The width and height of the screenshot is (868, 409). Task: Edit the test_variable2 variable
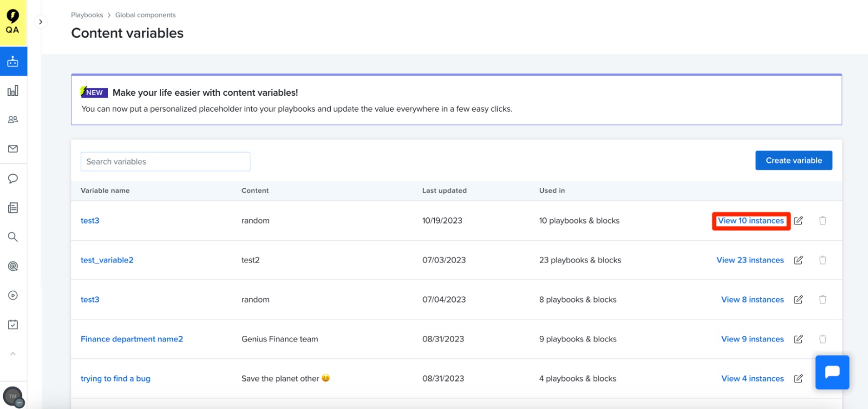[798, 260]
